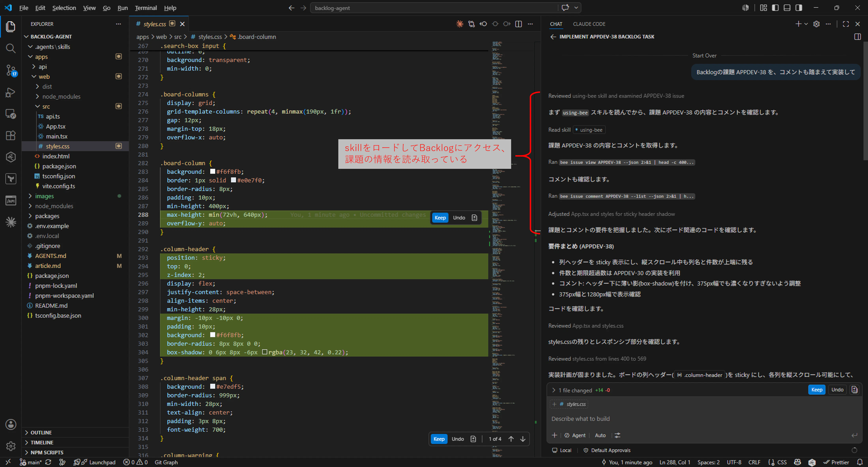This screenshot has width=868, height=467.
Task: Toggle secondary side bar layout button
Action: [799, 8]
